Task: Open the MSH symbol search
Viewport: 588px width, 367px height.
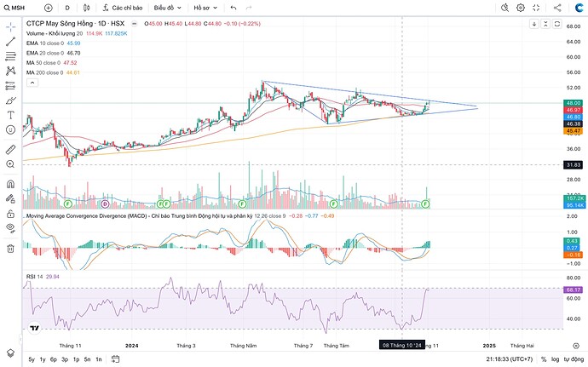Action: (x=14, y=8)
